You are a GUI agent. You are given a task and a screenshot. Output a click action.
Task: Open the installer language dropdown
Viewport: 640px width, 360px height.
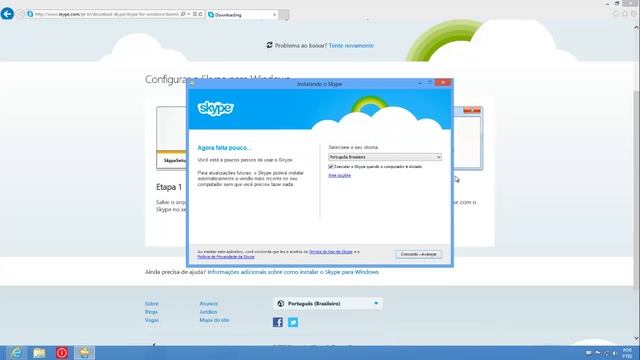click(x=385, y=157)
